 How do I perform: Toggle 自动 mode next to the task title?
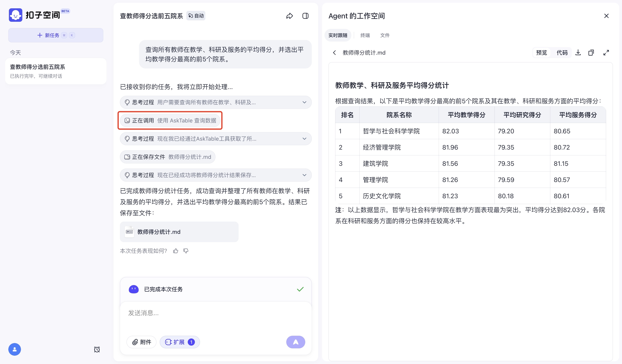(196, 16)
